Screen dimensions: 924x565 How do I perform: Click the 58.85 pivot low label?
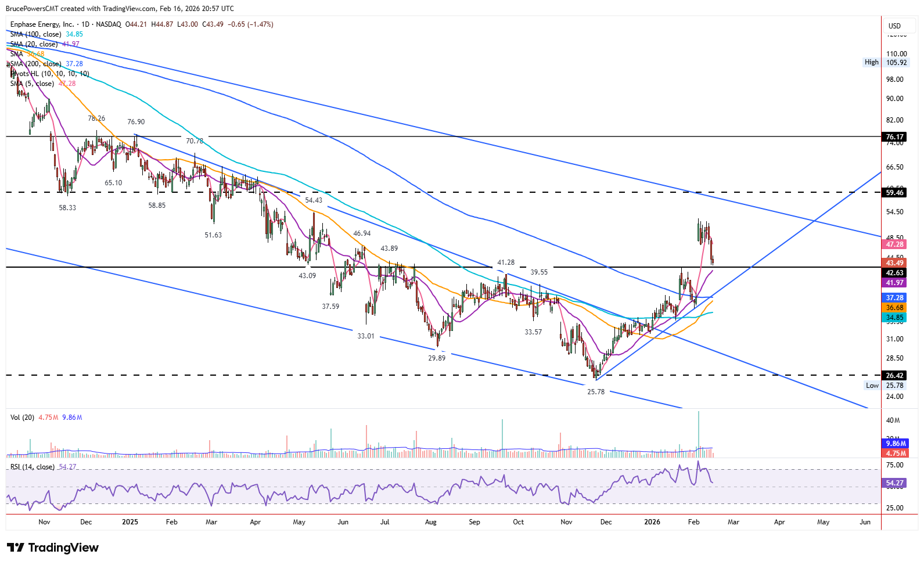pyautogui.click(x=157, y=206)
